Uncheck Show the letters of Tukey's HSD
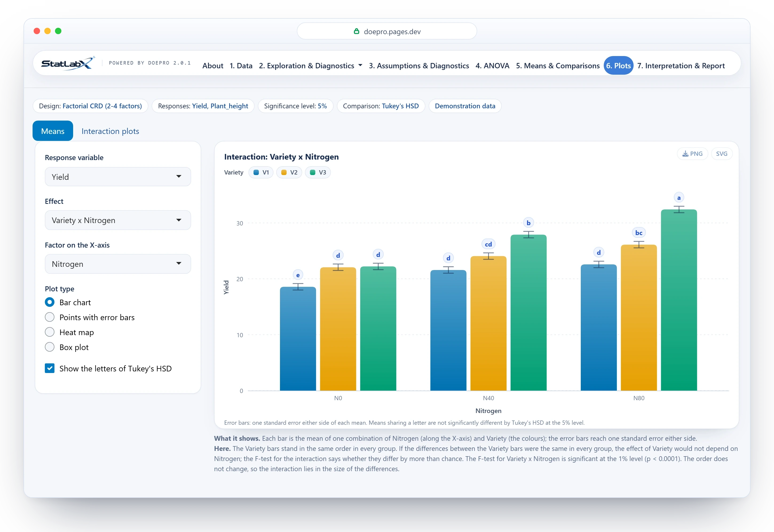Screen dimensions: 774x532 point(50,368)
